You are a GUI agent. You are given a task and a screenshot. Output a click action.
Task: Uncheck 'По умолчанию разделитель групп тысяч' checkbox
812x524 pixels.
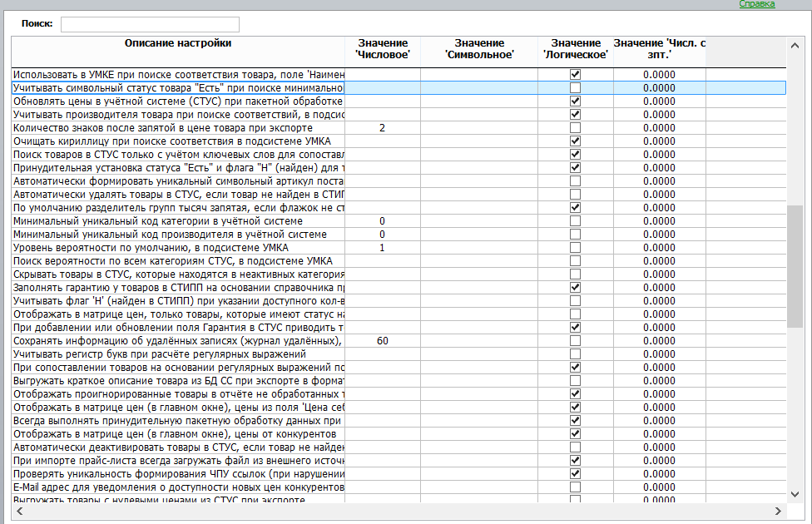(x=576, y=208)
